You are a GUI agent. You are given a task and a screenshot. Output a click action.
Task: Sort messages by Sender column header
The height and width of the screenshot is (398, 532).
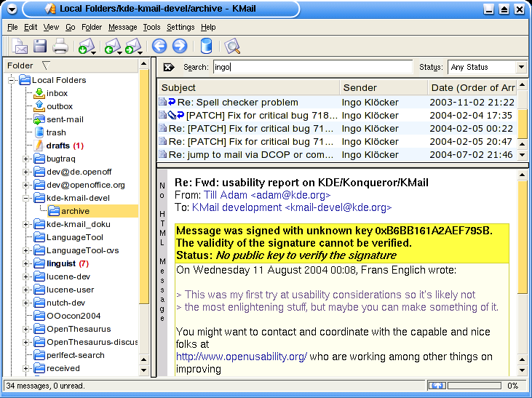coord(383,87)
